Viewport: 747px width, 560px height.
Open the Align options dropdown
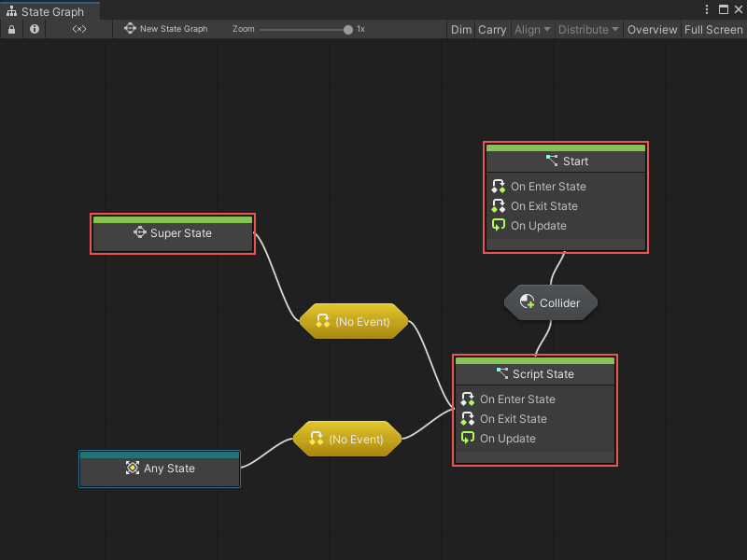(x=532, y=29)
